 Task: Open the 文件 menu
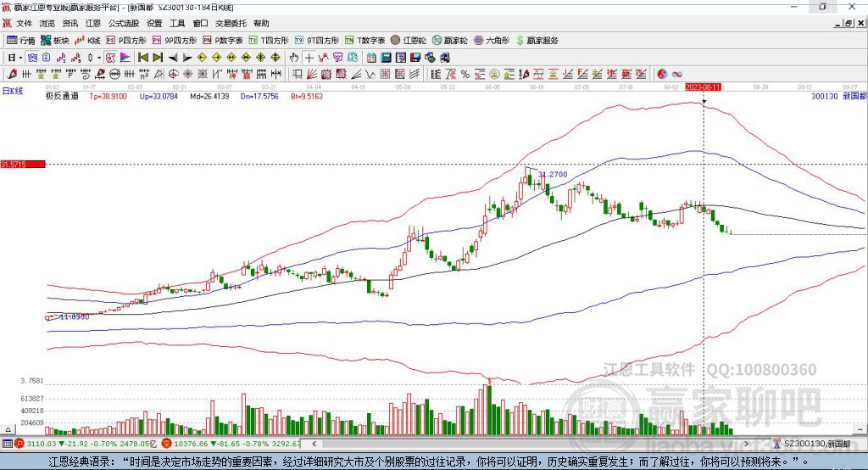(24, 23)
